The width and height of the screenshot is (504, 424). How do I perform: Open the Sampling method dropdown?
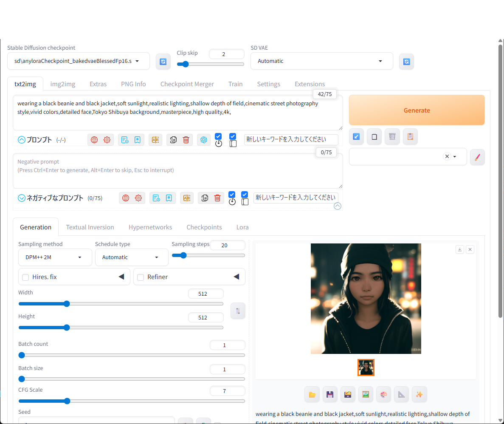tap(55, 257)
